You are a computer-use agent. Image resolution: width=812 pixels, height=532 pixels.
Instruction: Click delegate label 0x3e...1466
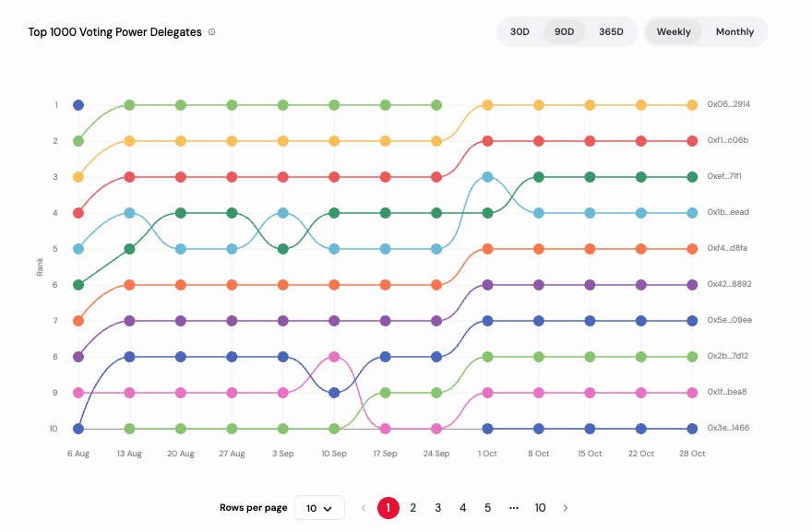[x=728, y=429]
